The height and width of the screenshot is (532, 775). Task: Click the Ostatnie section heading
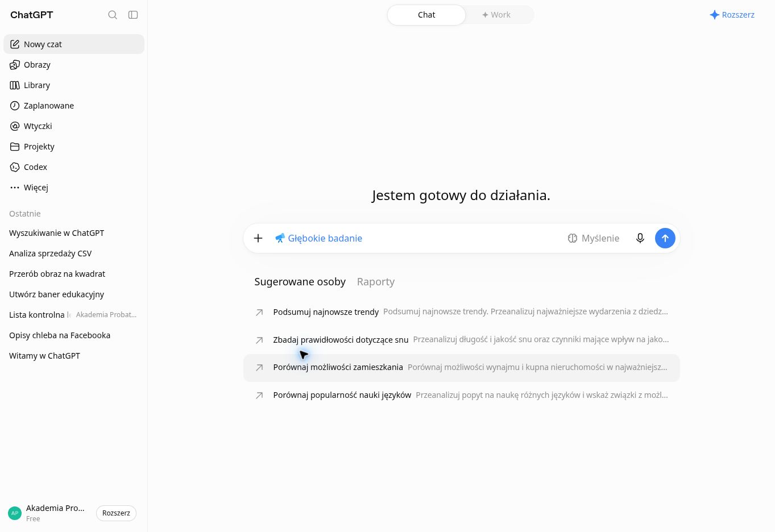click(x=25, y=214)
